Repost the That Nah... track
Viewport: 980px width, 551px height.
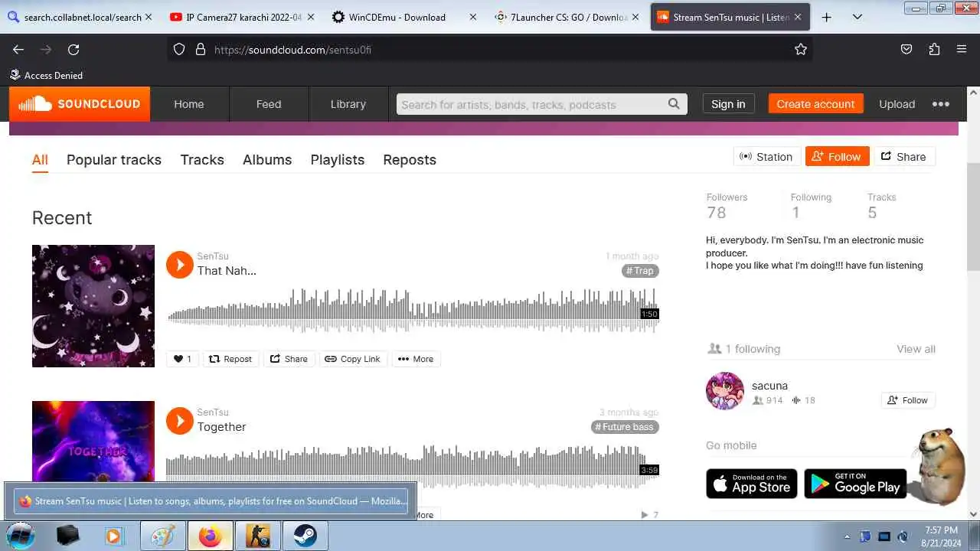(230, 359)
